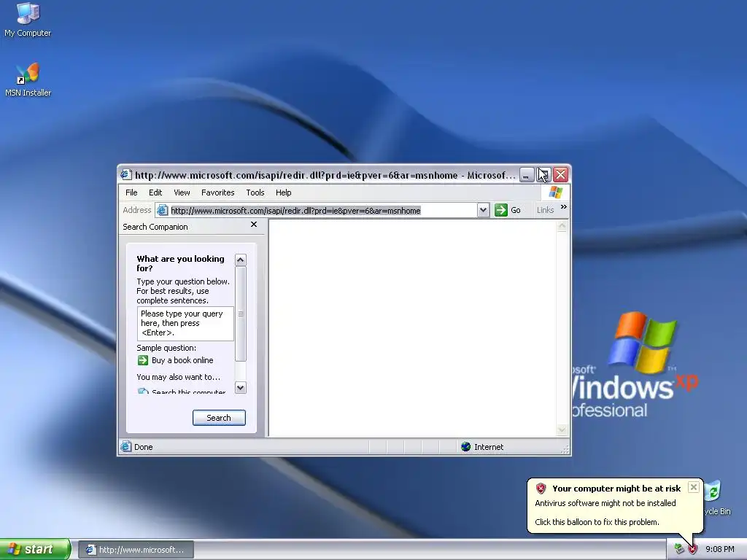The image size is (747, 560).
Task: Open My Computer desktop icon
Action: (28, 19)
